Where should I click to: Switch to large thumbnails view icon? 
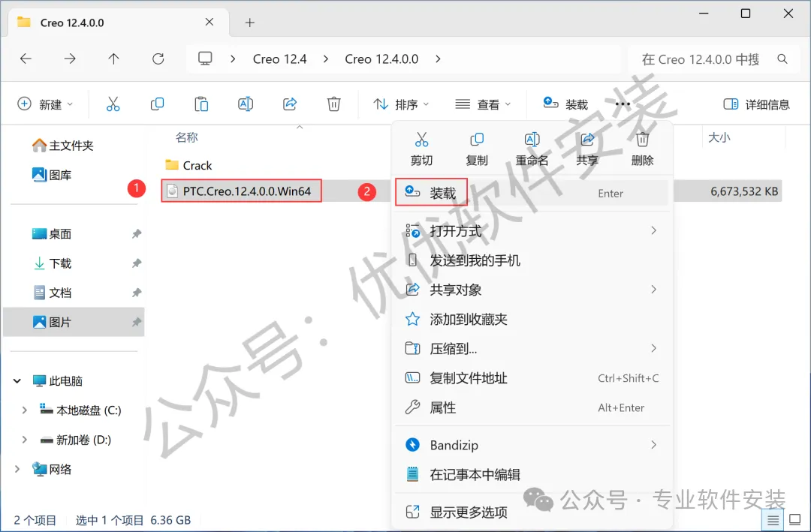[x=794, y=519]
